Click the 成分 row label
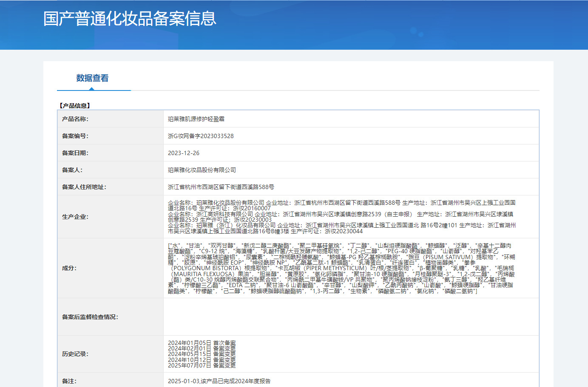The height and width of the screenshot is (387, 588). [69, 268]
